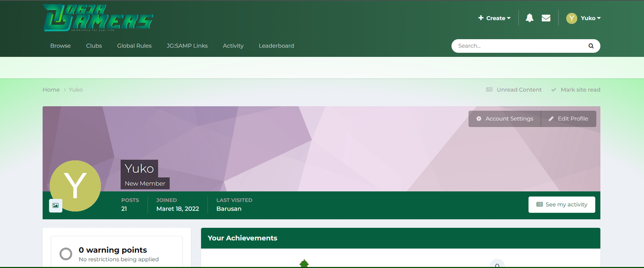Open Account Settings button
The height and width of the screenshot is (268, 644).
coord(505,119)
